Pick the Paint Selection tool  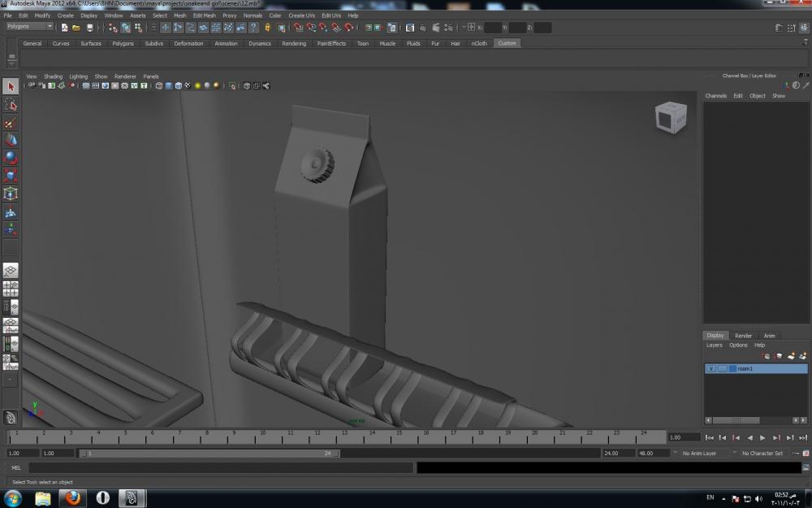pyautogui.click(x=11, y=123)
